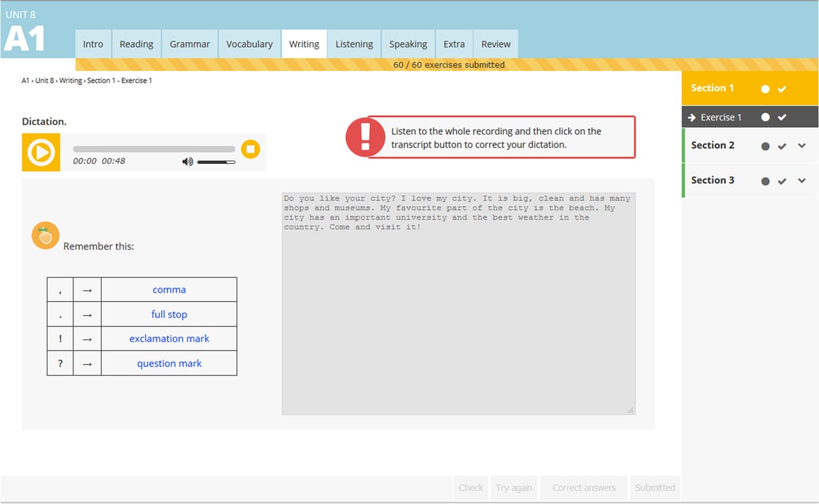Click the 60 / 60 exercises submitted bar
This screenshot has height=504, width=819.
[447, 64]
